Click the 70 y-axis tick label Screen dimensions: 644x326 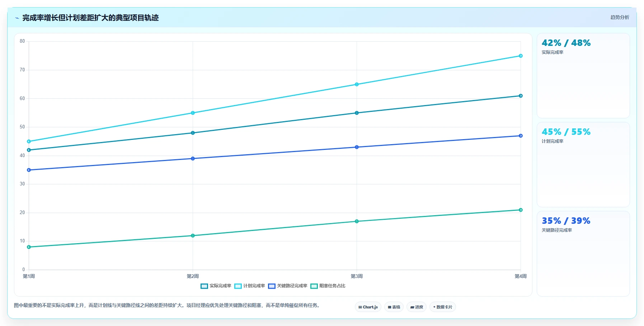click(22, 70)
